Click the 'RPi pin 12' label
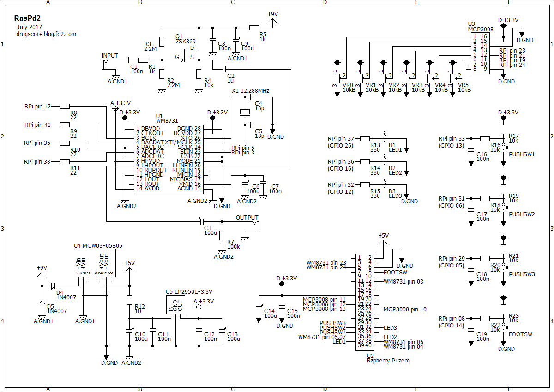The image size is (554, 392). point(37,106)
